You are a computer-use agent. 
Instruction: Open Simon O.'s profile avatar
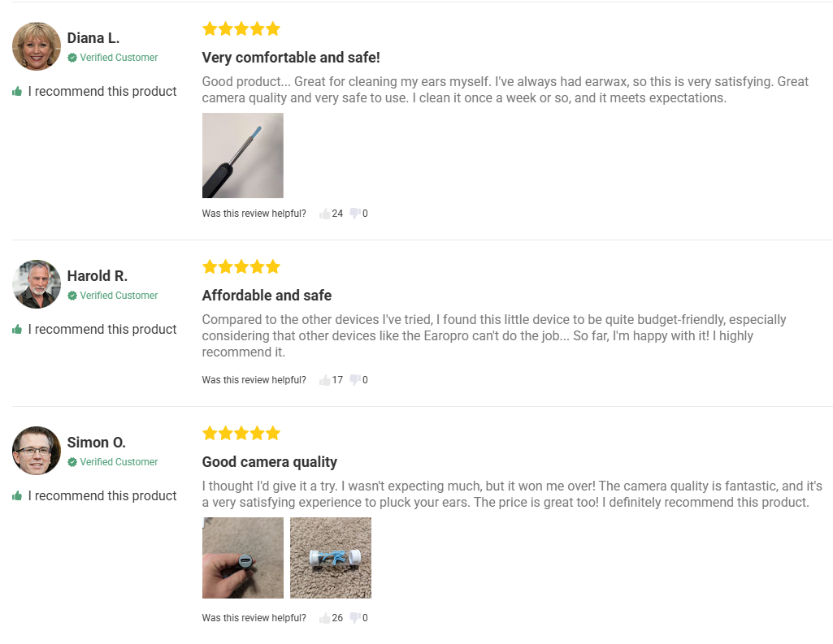point(37,451)
